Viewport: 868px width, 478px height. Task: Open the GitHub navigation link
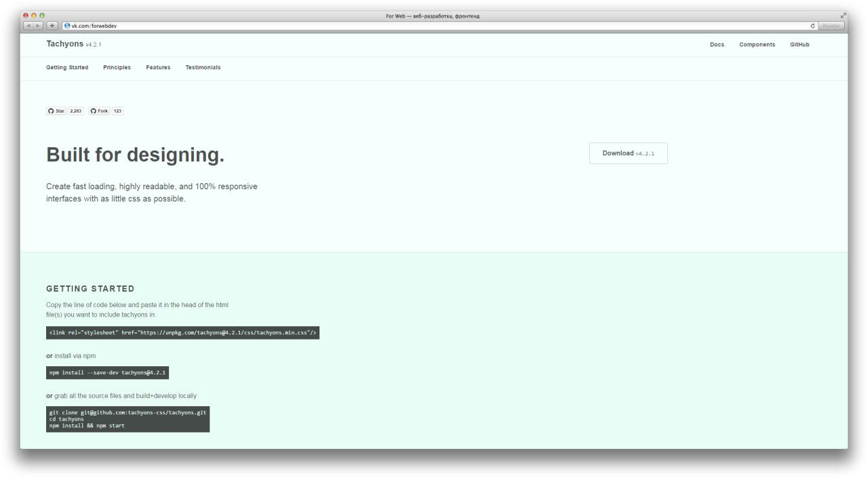point(800,45)
